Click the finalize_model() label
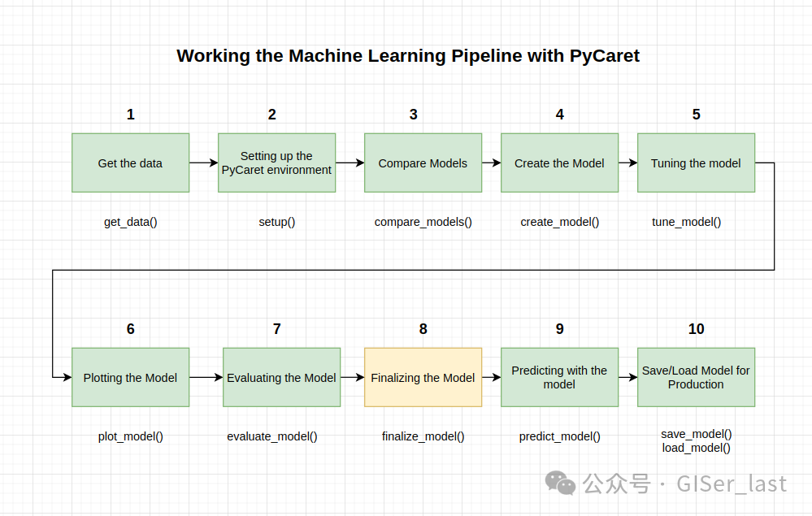The height and width of the screenshot is (516, 812). (x=423, y=436)
